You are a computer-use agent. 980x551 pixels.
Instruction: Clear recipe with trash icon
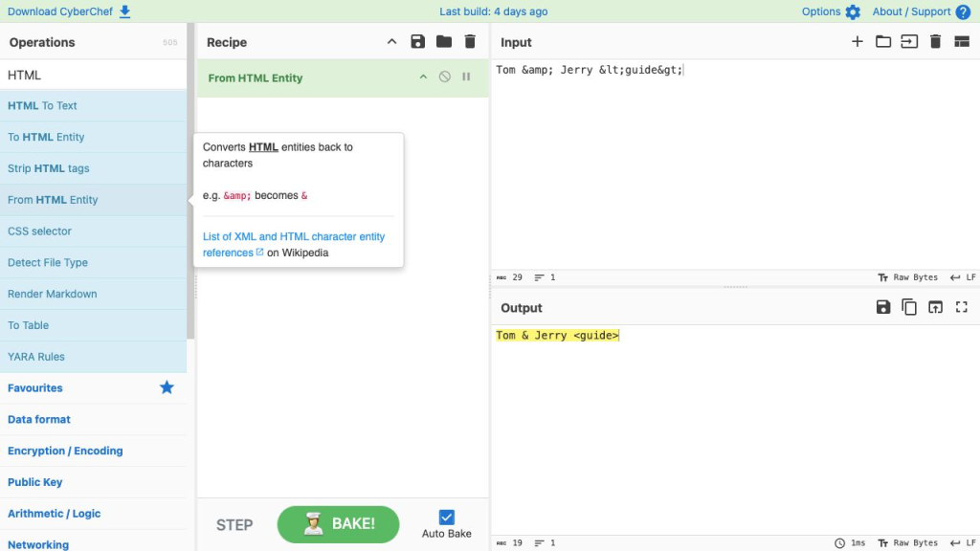(x=470, y=42)
